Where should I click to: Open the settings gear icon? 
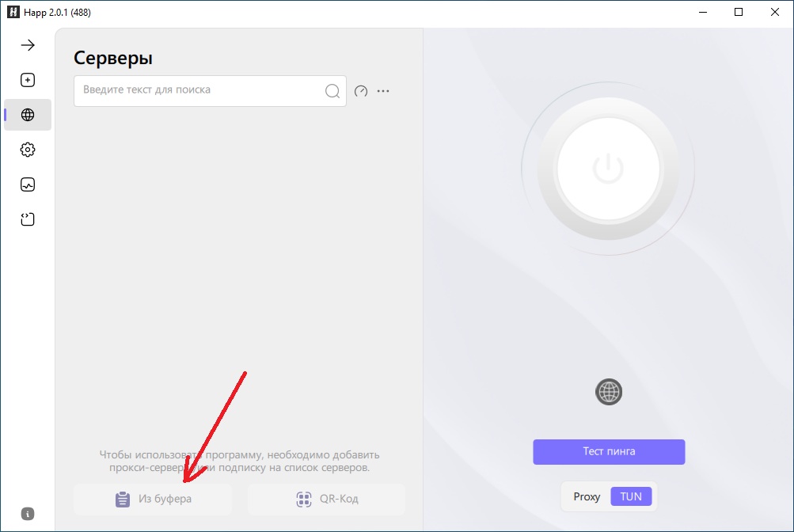click(28, 150)
